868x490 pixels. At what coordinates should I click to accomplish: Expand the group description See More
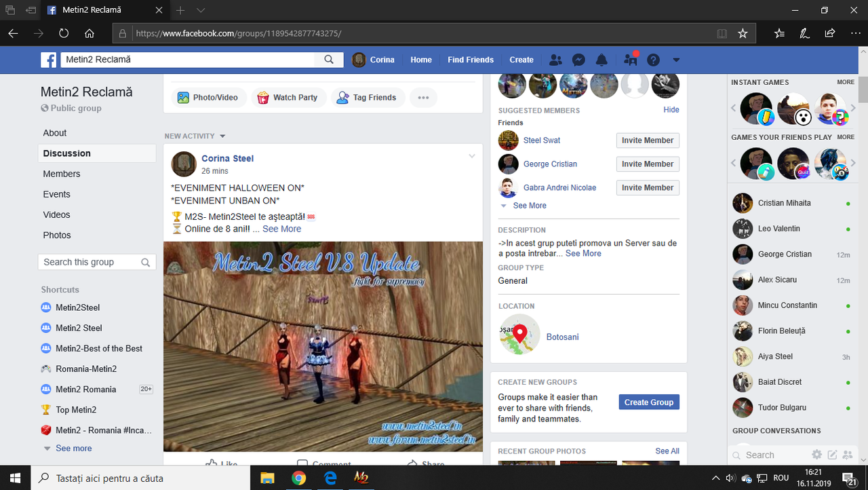[x=583, y=253]
